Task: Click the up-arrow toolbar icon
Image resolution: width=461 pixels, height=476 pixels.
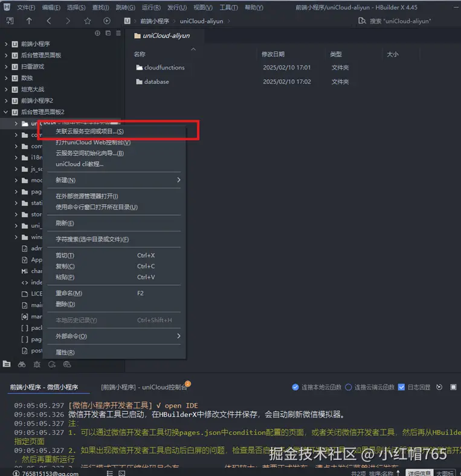Action: point(29,21)
